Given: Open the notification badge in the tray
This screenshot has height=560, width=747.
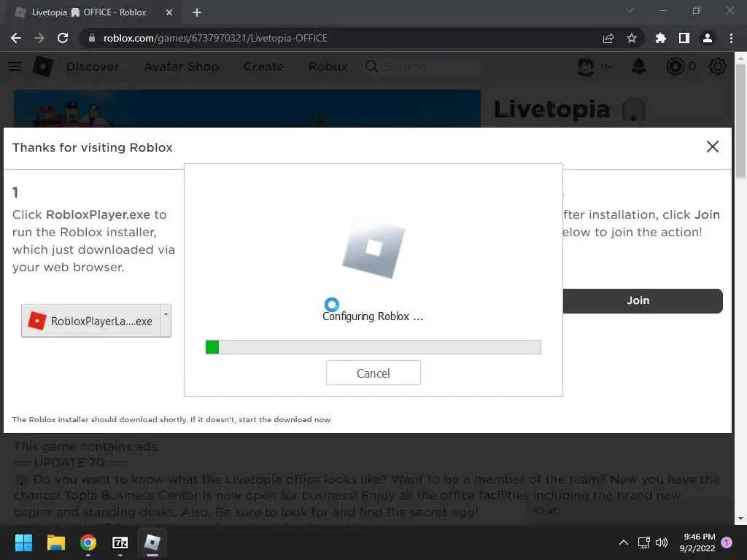Looking at the screenshot, I should 727,542.
